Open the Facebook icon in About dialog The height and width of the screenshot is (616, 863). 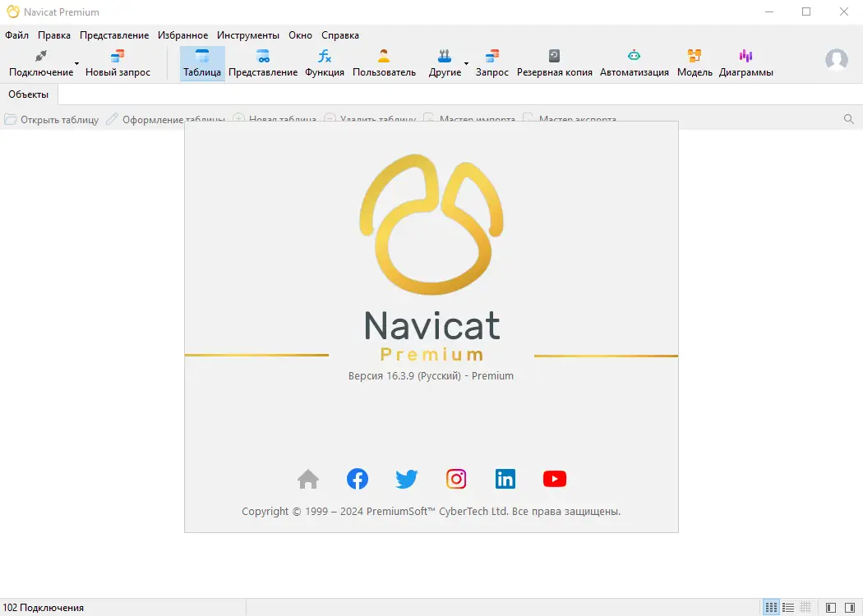pyautogui.click(x=358, y=479)
